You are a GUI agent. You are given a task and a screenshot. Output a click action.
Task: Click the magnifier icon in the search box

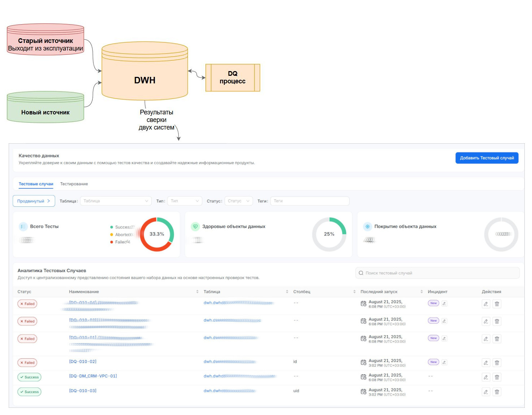(x=361, y=273)
